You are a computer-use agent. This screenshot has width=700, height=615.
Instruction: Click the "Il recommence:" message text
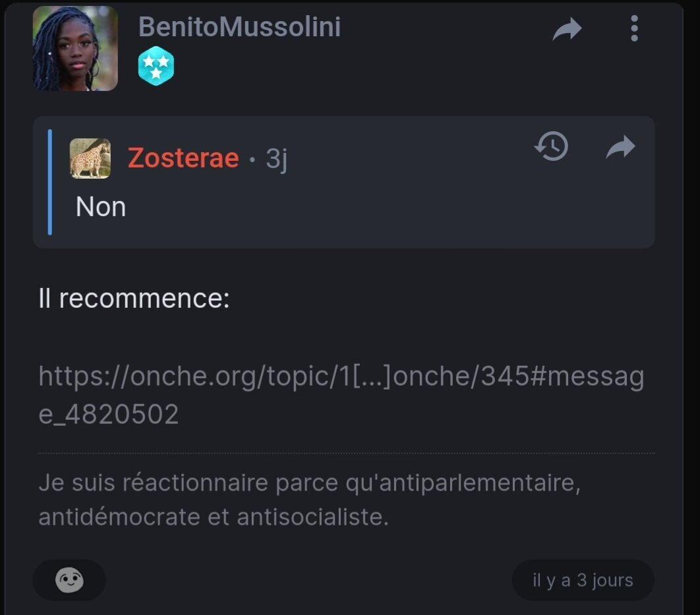pyautogui.click(x=134, y=298)
